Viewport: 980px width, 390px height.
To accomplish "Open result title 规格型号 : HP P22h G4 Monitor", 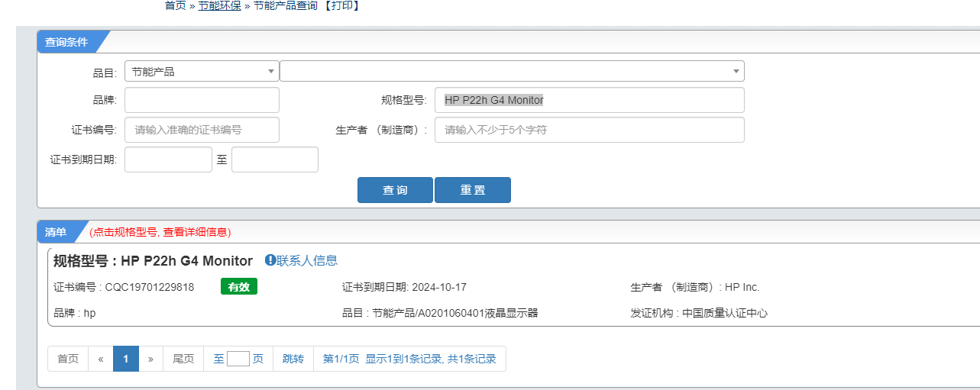I will point(153,261).
